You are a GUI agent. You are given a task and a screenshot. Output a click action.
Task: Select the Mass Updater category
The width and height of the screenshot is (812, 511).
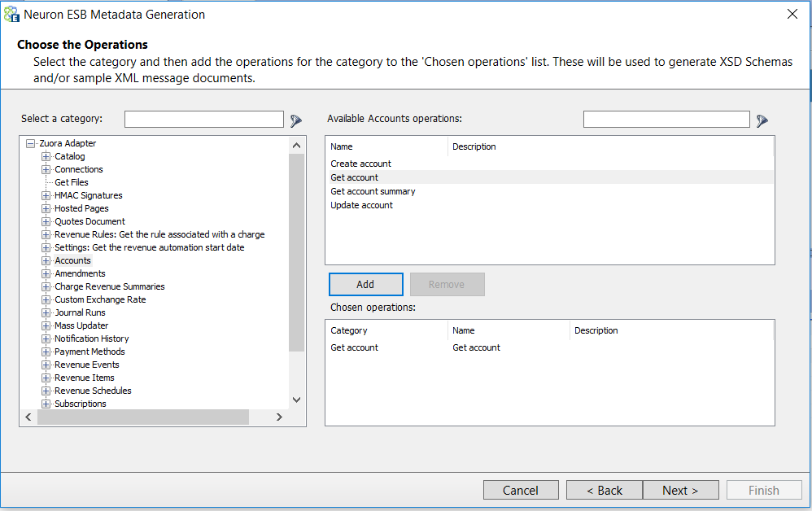(x=81, y=325)
